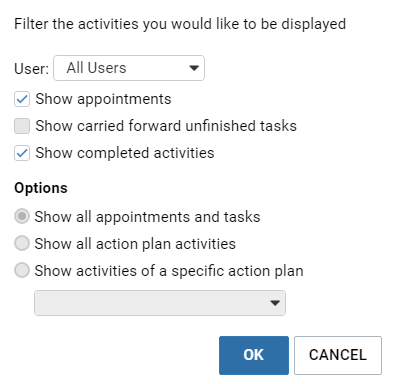Uncheck the Show completed activities checkbox

(22, 153)
